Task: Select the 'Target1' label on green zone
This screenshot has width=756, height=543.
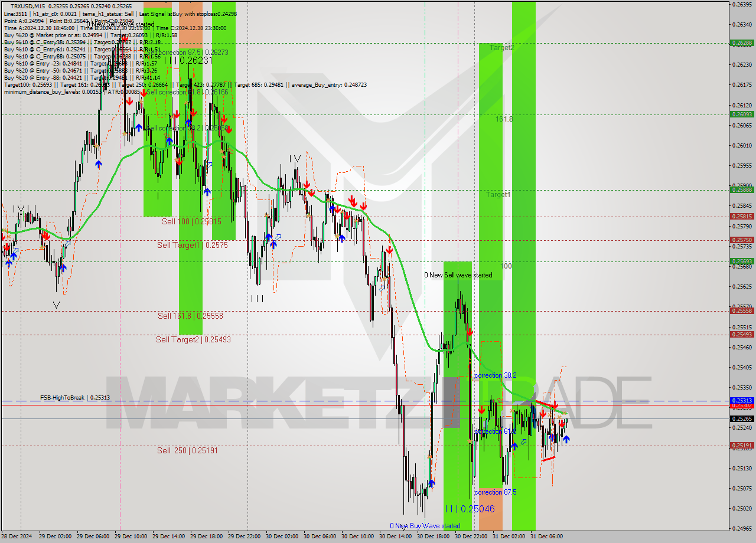Action: tap(498, 194)
